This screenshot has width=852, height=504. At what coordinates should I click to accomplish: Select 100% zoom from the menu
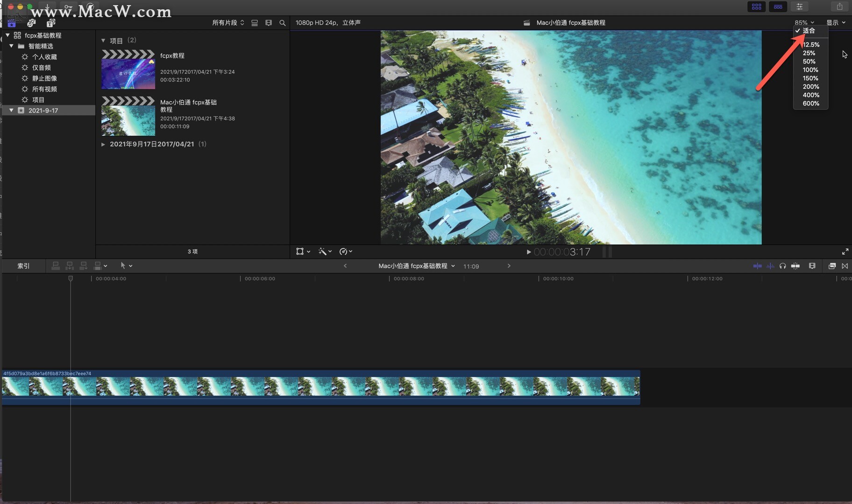click(x=810, y=70)
